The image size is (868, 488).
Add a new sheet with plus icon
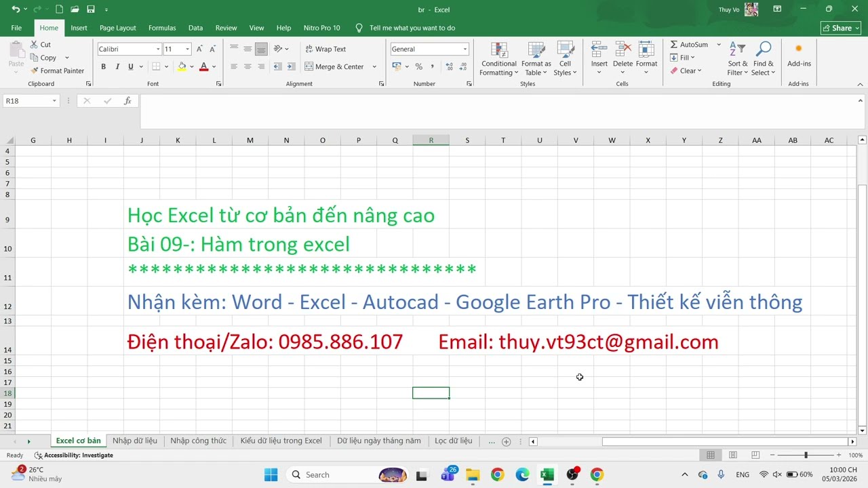tap(506, 441)
